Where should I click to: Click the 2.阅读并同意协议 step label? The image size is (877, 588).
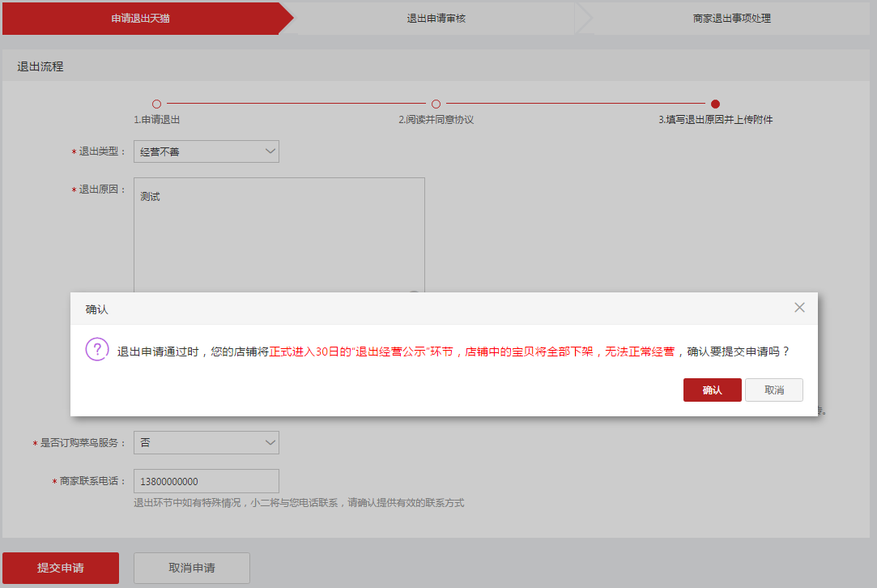coord(436,120)
